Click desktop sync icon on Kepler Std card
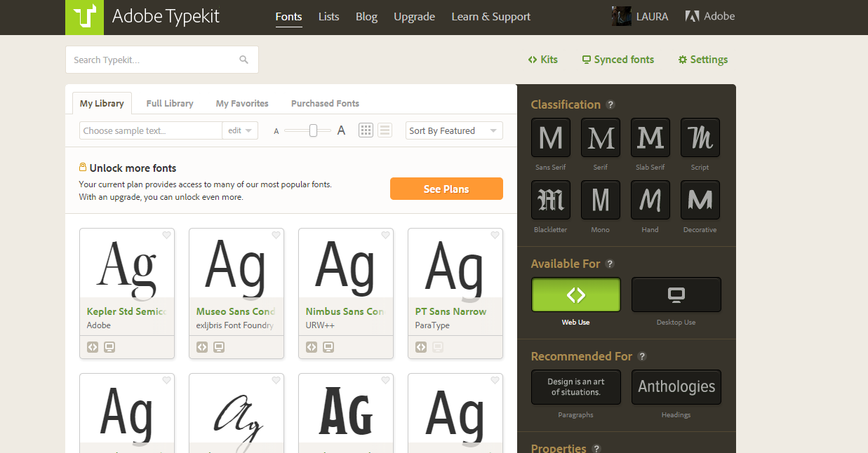 [109, 347]
